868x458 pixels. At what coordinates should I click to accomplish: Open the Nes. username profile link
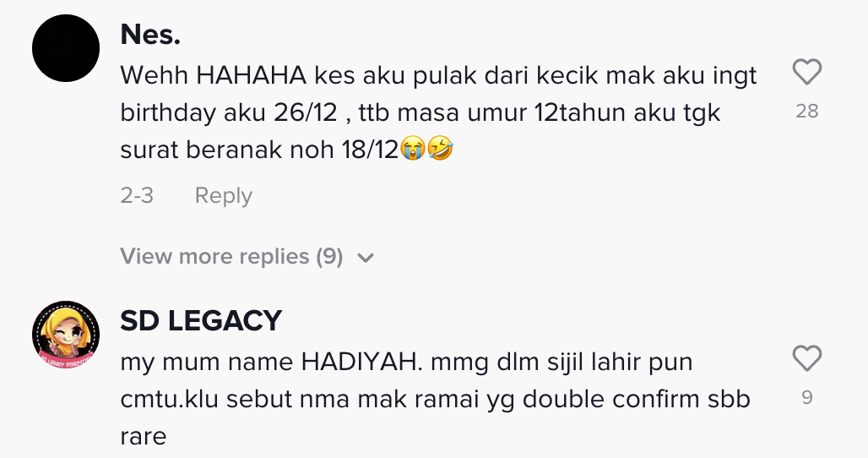tap(150, 35)
